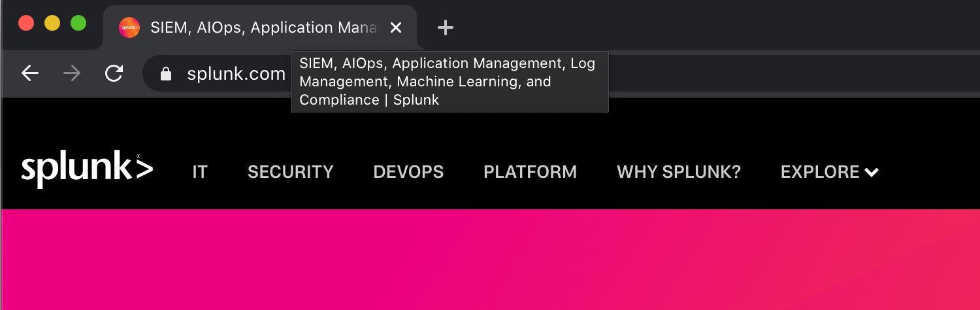The image size is (980, 310).
Task: Click the browser back arrow
Action: (30, 74)
